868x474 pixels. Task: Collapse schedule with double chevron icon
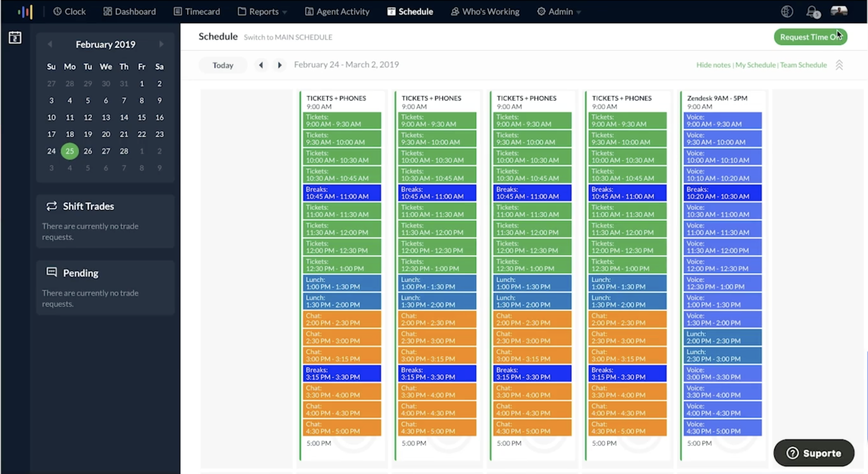click(x=839, y=65)
